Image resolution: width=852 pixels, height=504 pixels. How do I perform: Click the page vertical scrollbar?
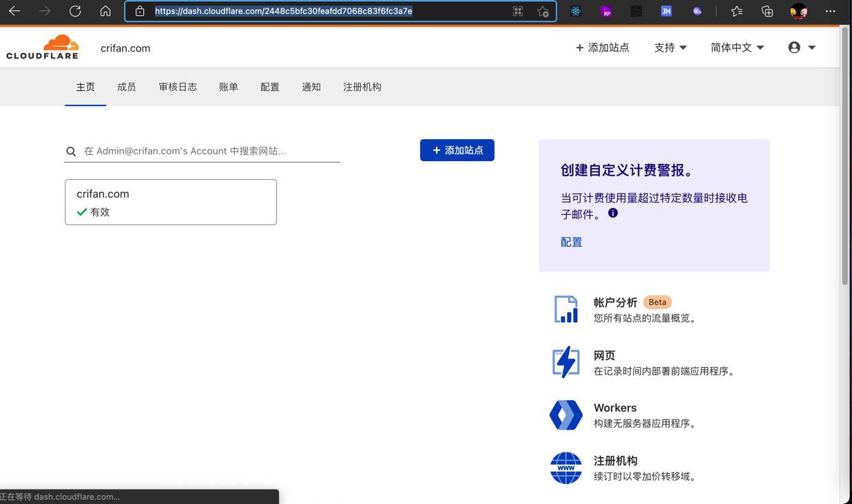(x=845, y=156)
